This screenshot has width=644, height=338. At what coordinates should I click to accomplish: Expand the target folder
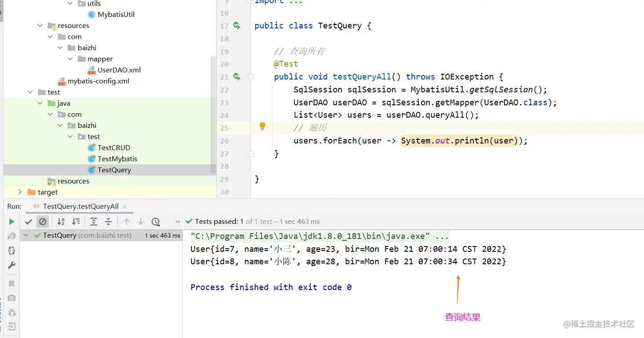coord(20,192)
